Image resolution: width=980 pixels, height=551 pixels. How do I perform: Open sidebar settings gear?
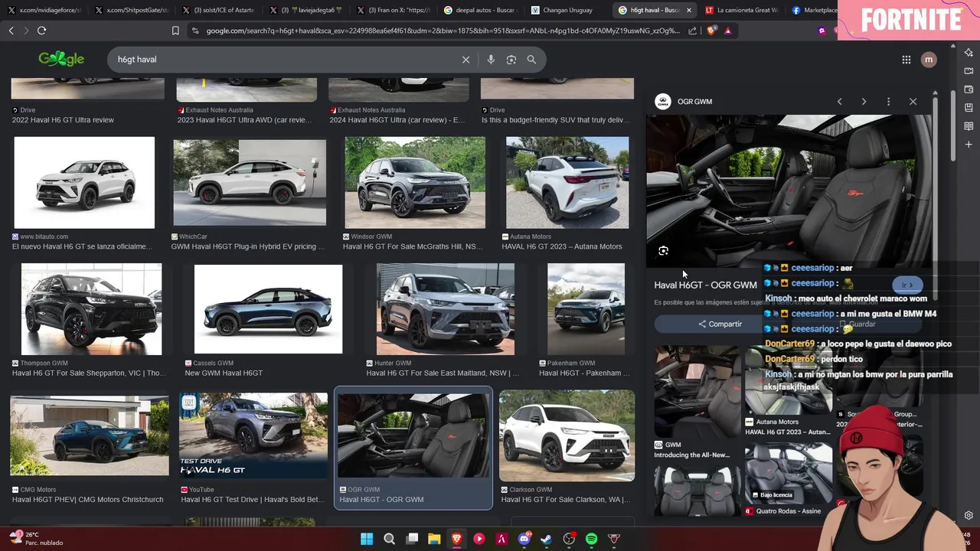click(969, 516)
